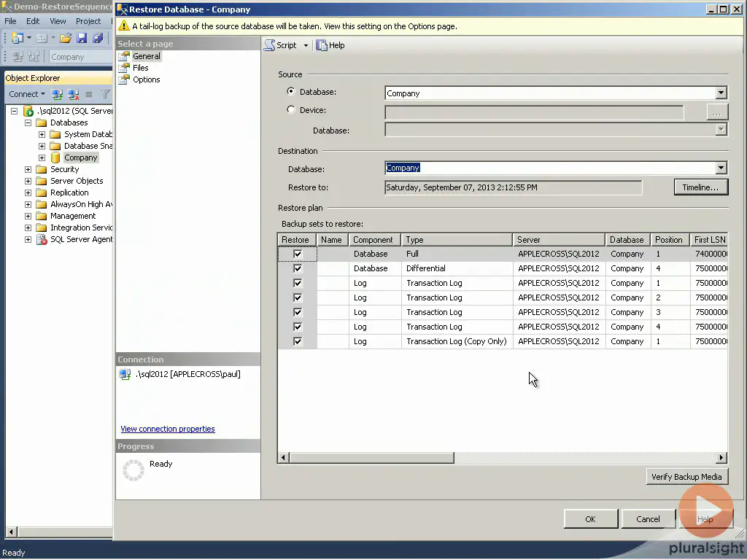This screenshot has height=560, width=747.
Task: Click the New Query toolbar icon
Action: click(18, 38)
